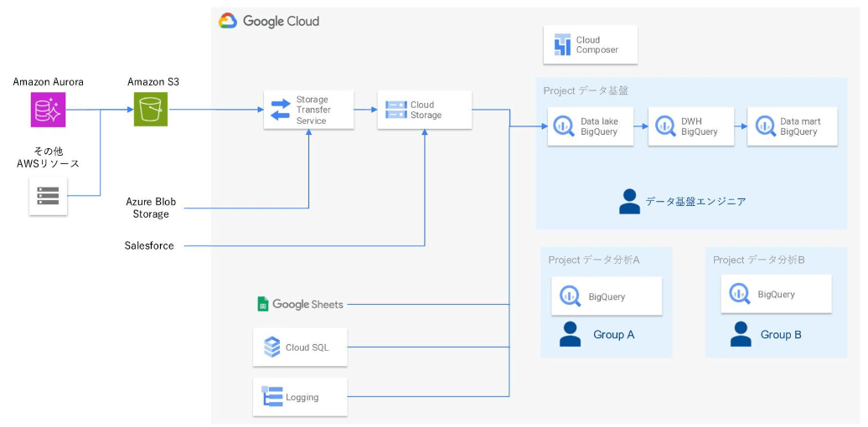Select the Group B text

pos(781,335)
